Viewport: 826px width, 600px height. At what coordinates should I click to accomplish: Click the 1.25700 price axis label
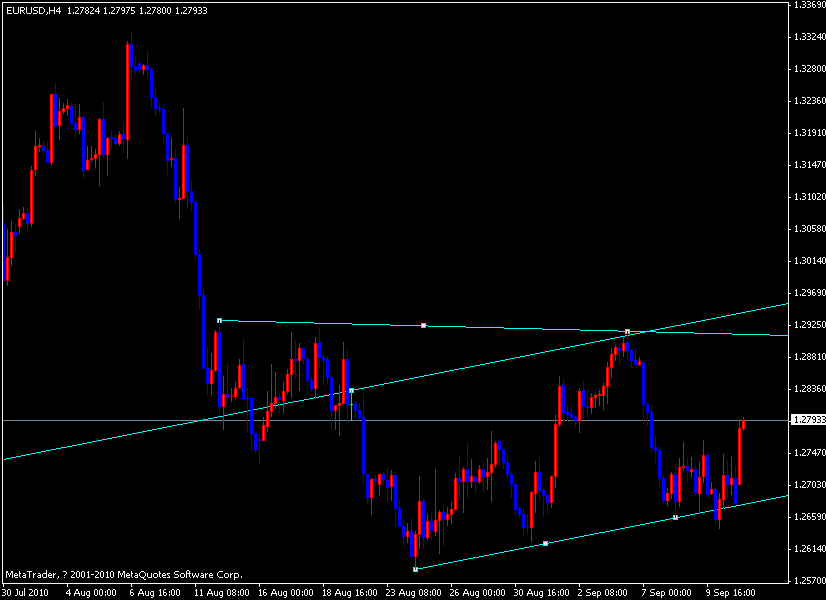tap(809, 581)
